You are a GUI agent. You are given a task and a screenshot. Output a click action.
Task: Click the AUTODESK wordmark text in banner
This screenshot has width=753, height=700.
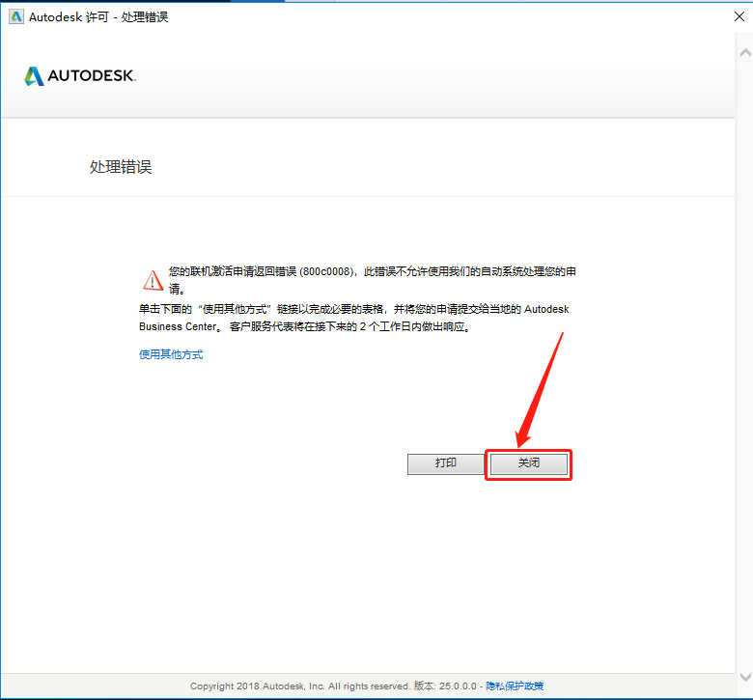(x=92, y=75)
